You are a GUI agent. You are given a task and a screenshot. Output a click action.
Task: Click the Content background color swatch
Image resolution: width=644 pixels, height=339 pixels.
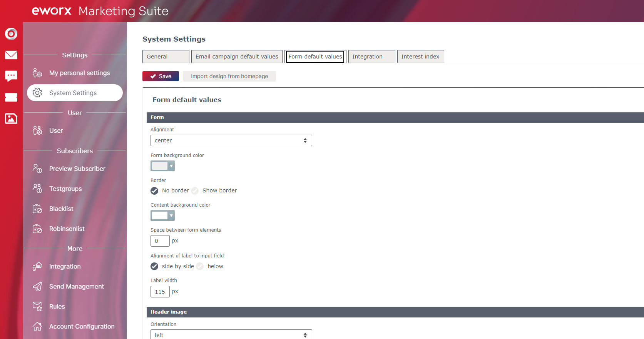pyautogui.click(x=160, y=215)
